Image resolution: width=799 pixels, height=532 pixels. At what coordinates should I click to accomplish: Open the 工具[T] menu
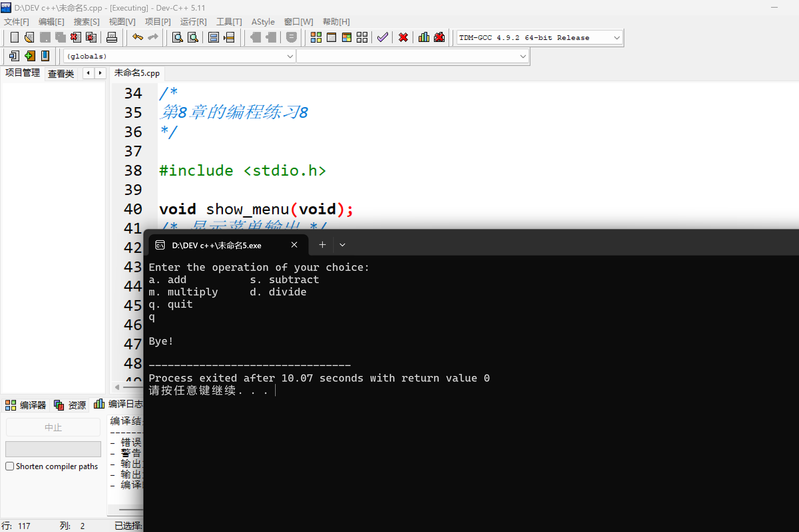229,22
